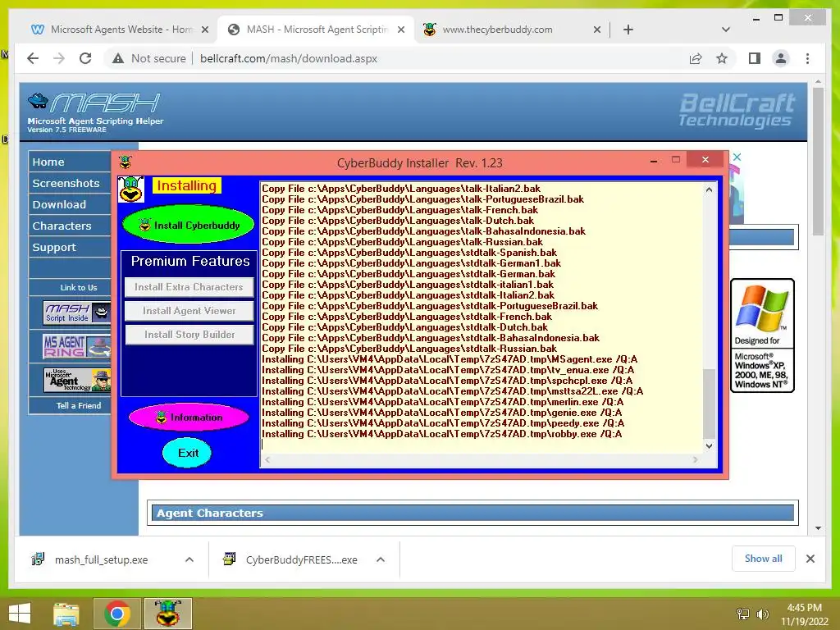Click the Agent Characters section heading
840x630 pixels.
pyautogui.click(x=209, y=513)
